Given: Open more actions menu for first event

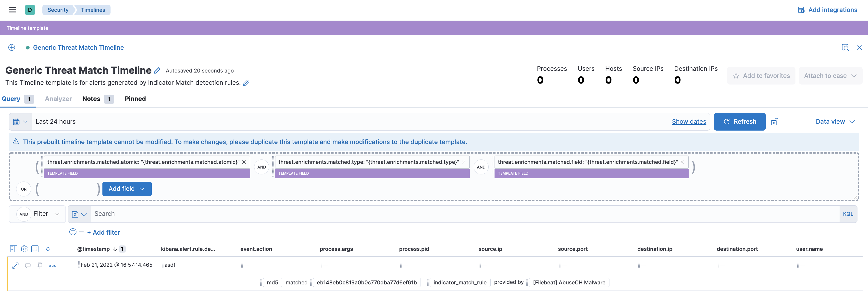Looking at the screenshot, I should pos(52,265).
